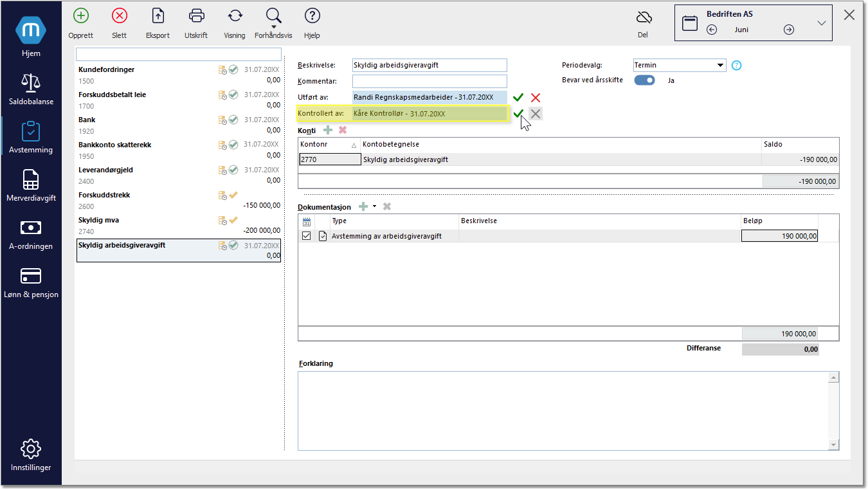868x490 pixels.
Task: Click the grey X next to Kontrollert av
Action: coord(536,114)
